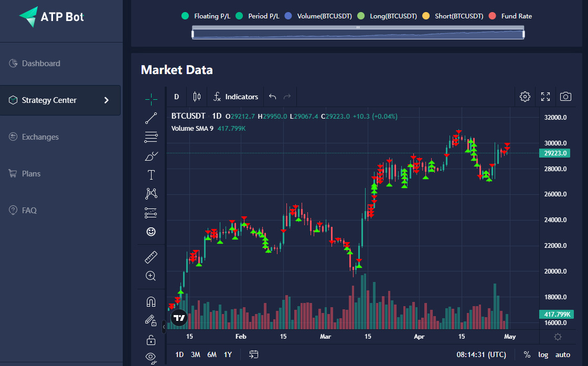This screenshot has height=366, width=588.
Task: Open the Indicators dialog
Action: pyautogui.click(x=236, y=97)
